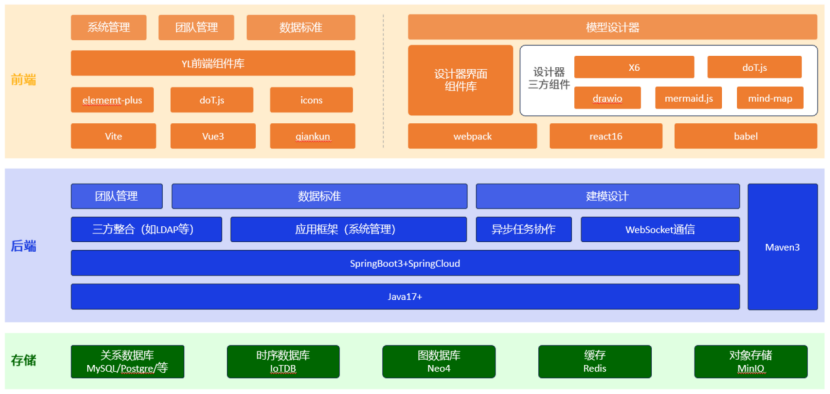Select the Vue3 box
This screenshot has width=830, height=394.
click(x=213, y=137)
